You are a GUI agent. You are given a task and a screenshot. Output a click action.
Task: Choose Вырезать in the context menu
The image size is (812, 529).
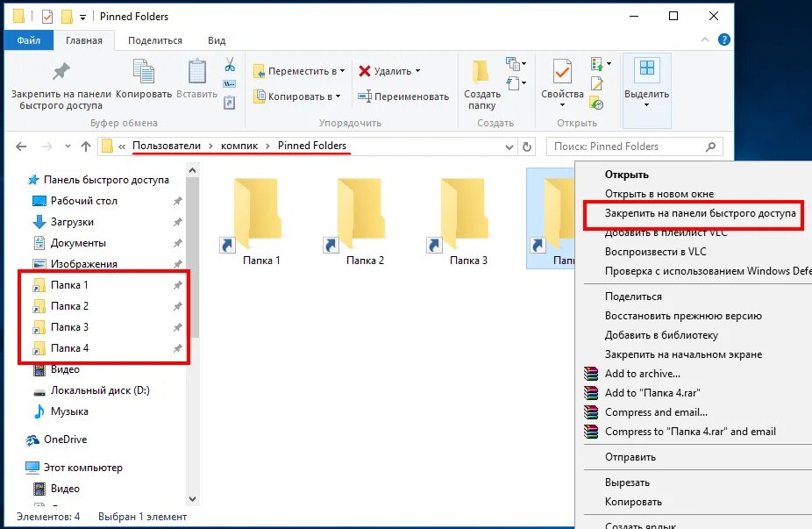[627, 483]
